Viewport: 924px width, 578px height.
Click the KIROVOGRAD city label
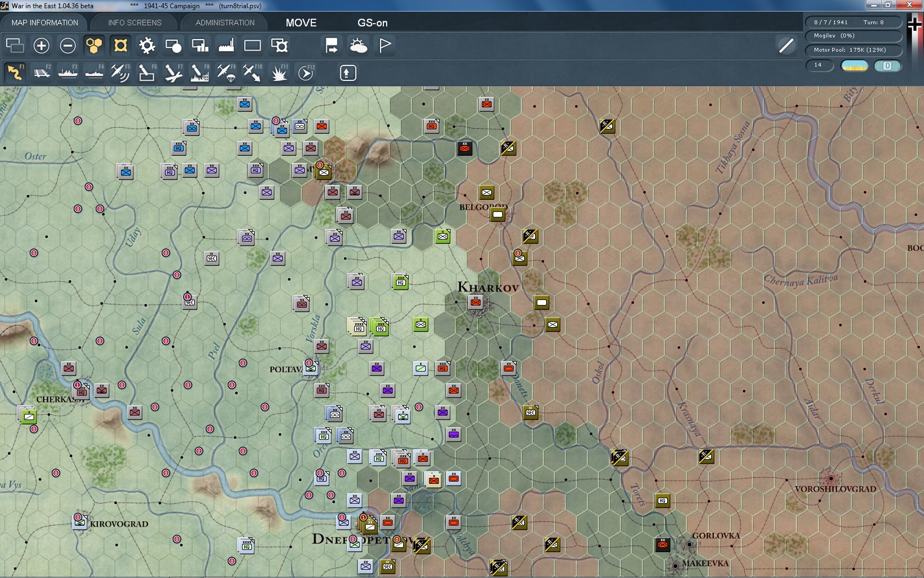(119, 524)
